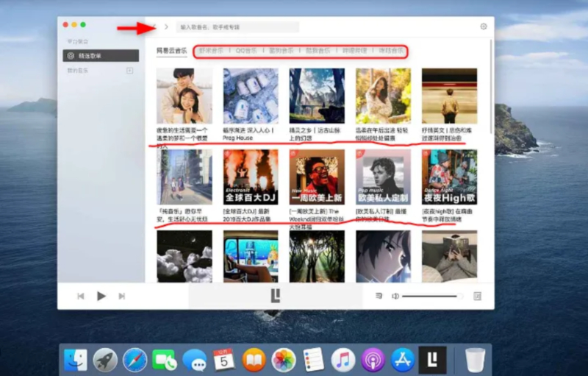
Task: Click the Listen1 app icon in Dock
Action: pos(433,360)
